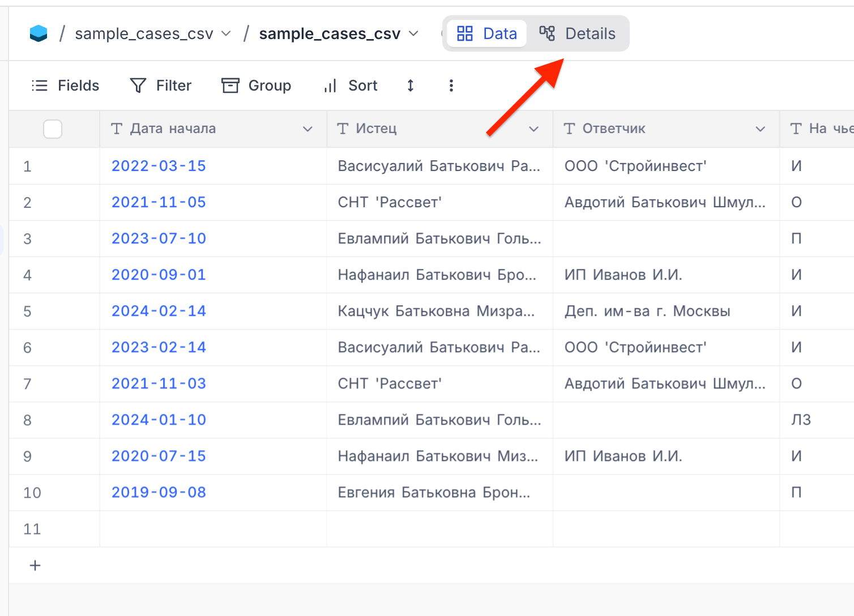854x616 pixels.
Task: Select ИП Иванов И.И. cell in row 9
Action: [x=667, y=456]
